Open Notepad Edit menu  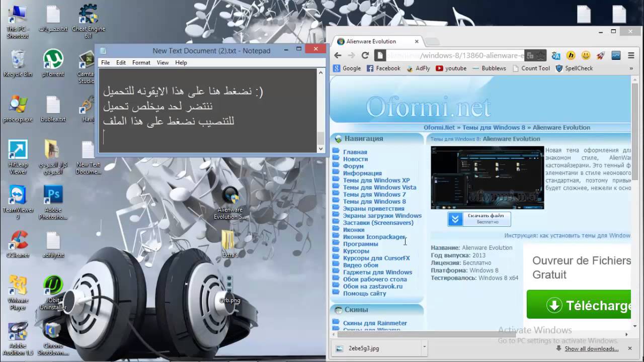click(121, 63)
